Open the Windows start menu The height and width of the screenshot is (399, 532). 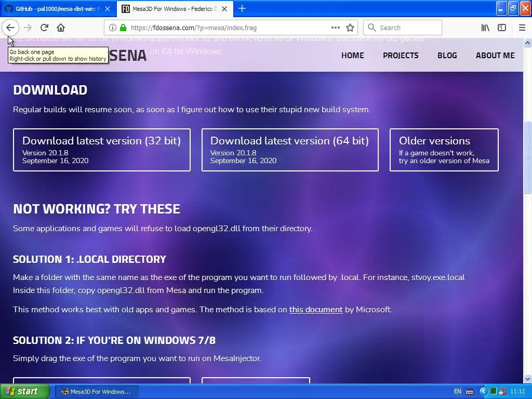click(24, 392)
